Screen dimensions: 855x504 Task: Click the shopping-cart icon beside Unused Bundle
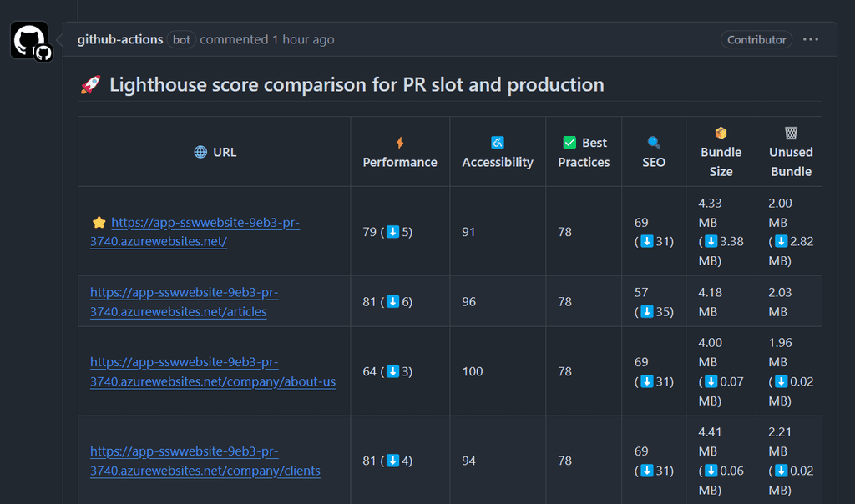click(x=790, y=132)
